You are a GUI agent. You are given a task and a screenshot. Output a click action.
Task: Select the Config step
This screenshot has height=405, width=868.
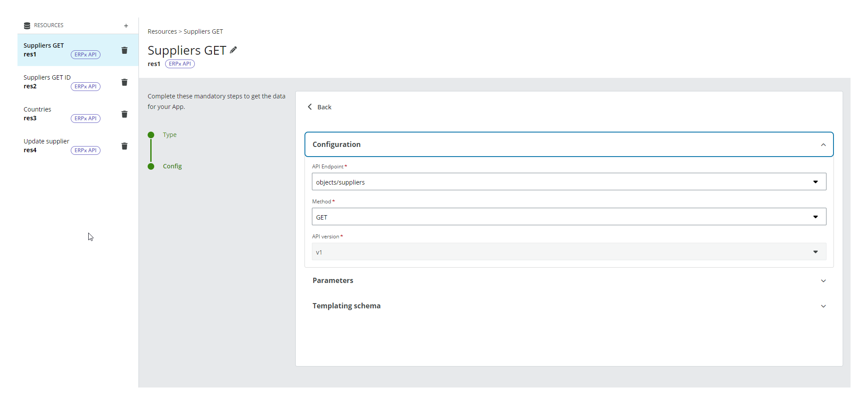point(172,166)
